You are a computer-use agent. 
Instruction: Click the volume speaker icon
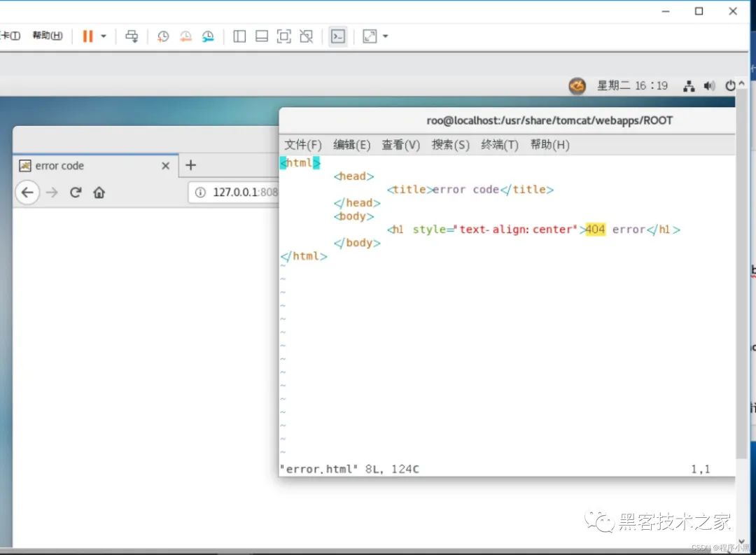click(709, 86)
